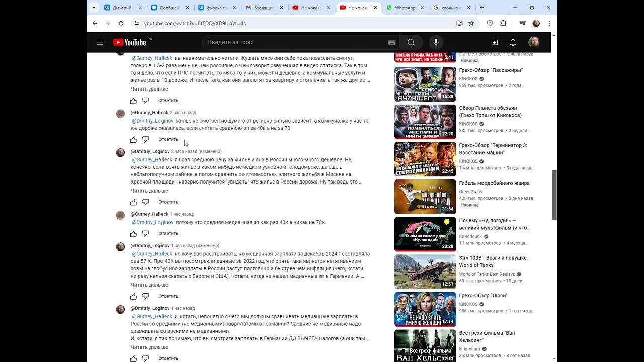Switch to the WhatsApp tab

tap(406, 8)
